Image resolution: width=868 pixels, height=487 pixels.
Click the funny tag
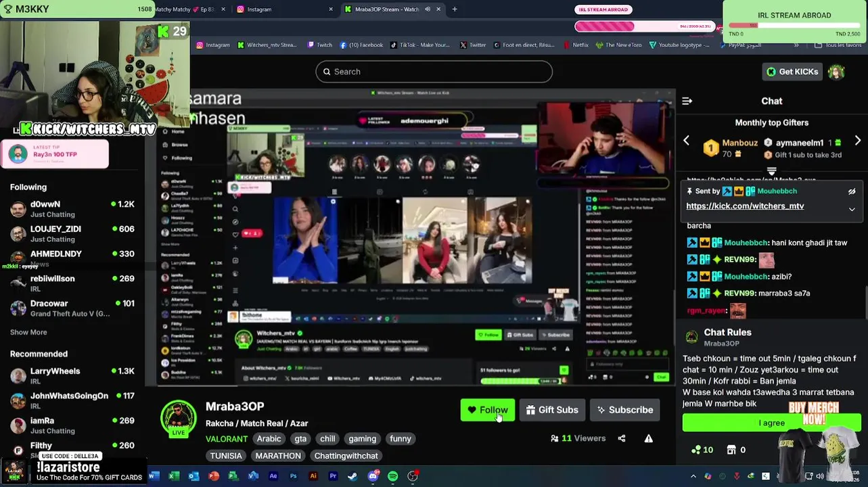(x=400, y=439)
